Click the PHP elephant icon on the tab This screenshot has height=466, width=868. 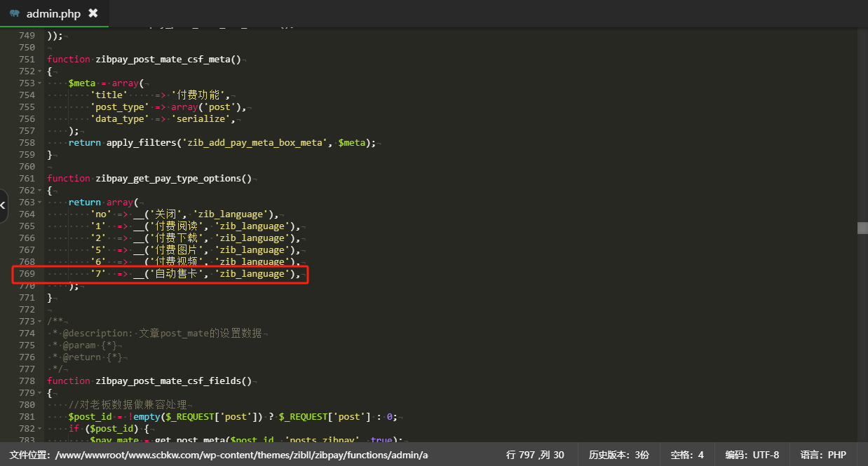click(x=15, y=13)
